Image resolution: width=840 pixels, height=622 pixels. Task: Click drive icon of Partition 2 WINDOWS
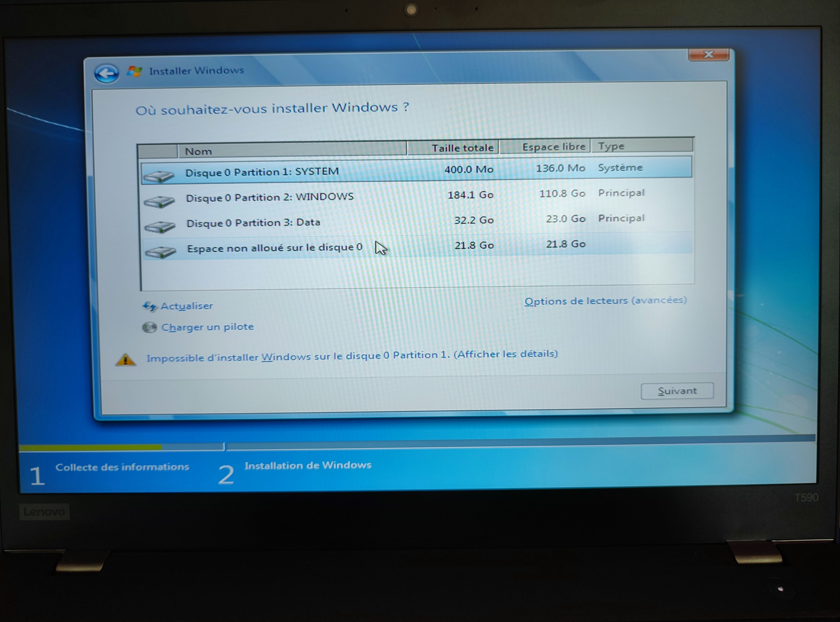tap(159, 202)
